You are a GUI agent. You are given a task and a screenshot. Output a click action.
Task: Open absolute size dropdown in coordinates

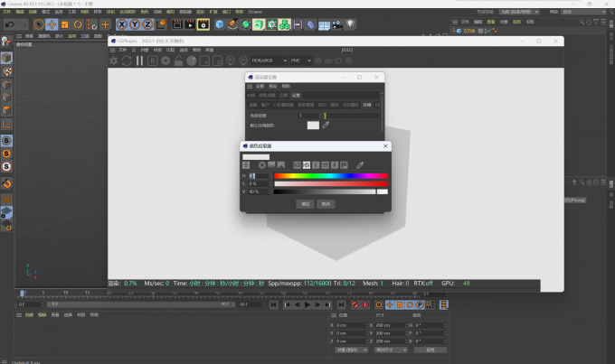391,350
